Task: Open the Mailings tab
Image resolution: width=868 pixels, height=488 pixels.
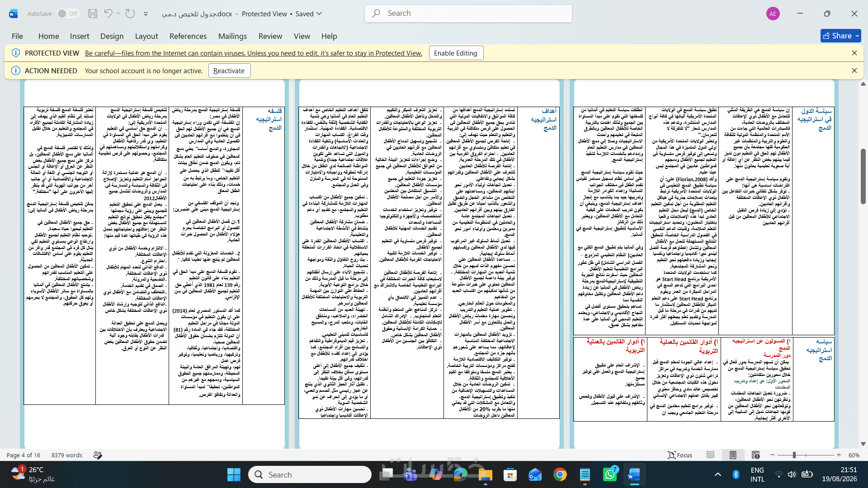Action: [232, 36]
